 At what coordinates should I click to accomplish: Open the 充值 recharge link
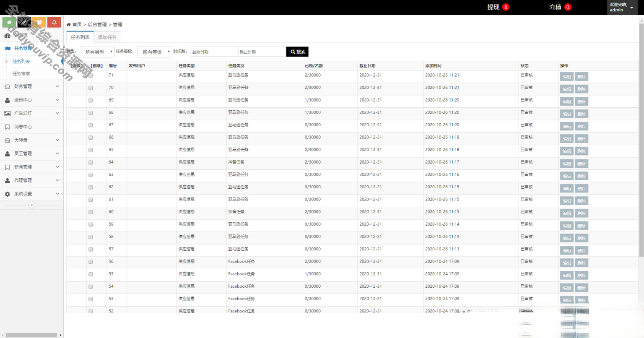coord(560,7)
